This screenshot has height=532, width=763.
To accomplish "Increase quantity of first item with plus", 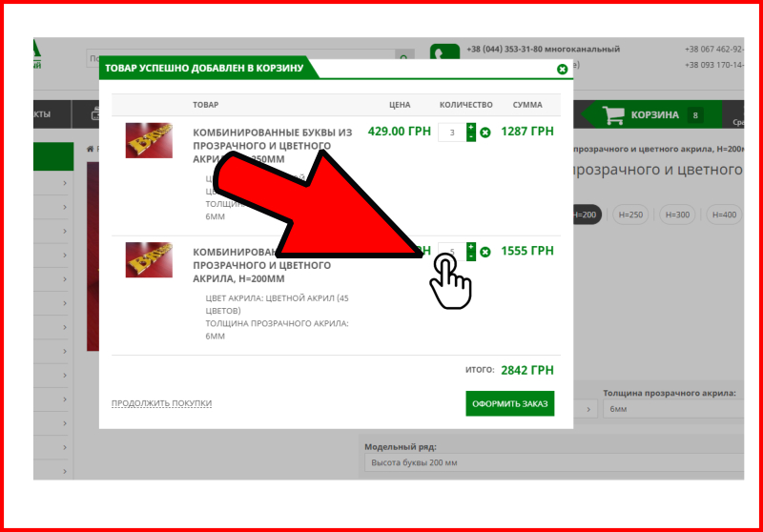I will tap(471, 127).
